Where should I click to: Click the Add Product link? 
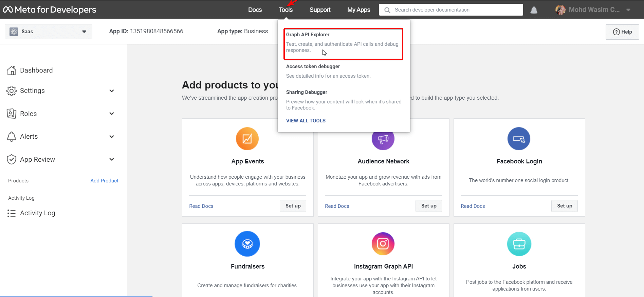(104, 181)
